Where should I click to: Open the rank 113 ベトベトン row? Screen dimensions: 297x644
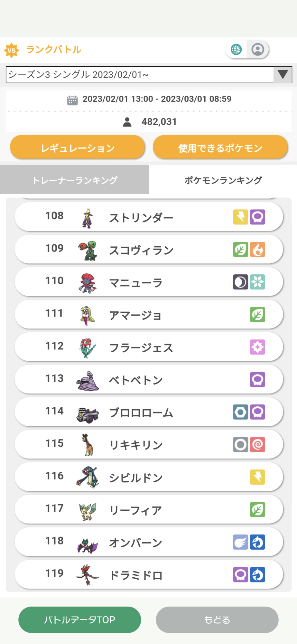click(149, 380)
